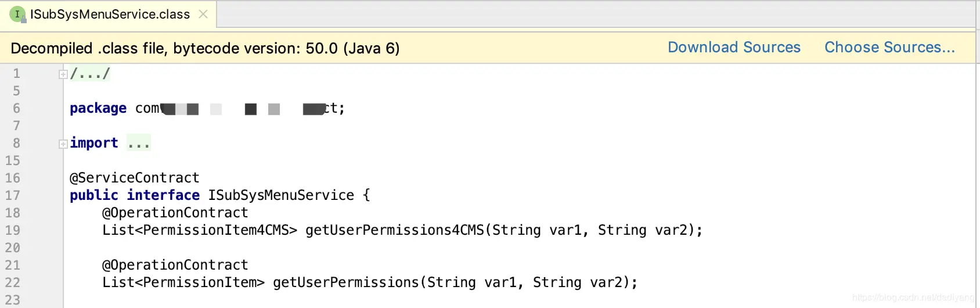The height and width of the screenshot is (308, 980).
Task: Click the second @OperationContract annotation
Action: (x=175, y=265)
